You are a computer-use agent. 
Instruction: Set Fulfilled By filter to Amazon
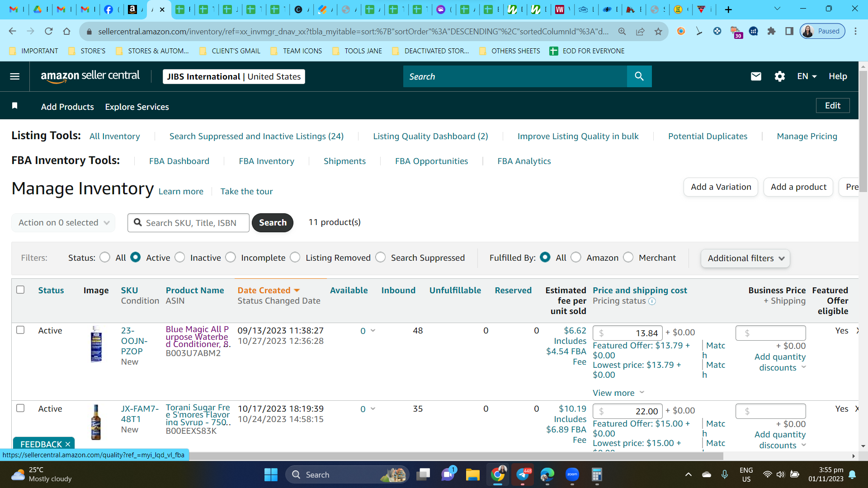[x=576, y=257]
